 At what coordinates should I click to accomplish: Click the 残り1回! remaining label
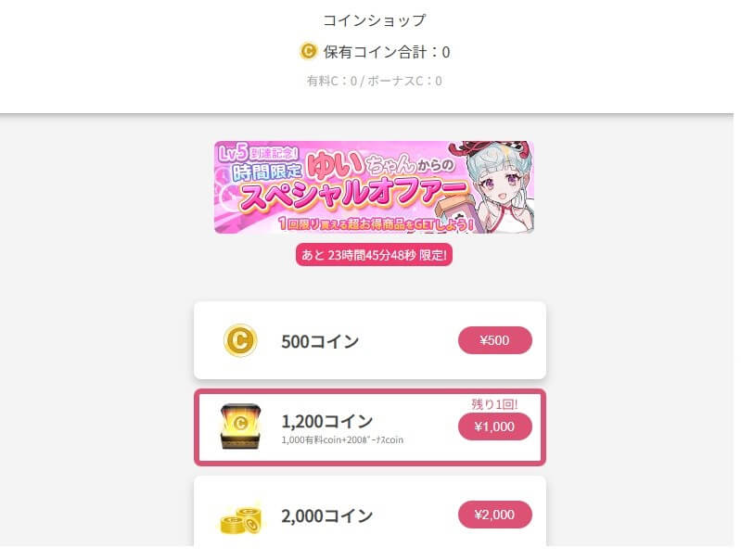coord(494,404)
